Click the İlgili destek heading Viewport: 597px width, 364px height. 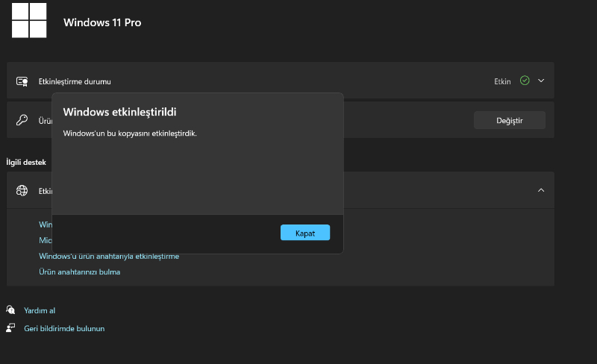(x=26, y=162)
